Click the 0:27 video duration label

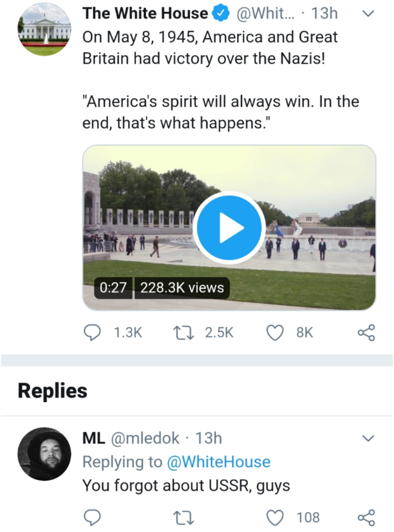tap(113, 288)
